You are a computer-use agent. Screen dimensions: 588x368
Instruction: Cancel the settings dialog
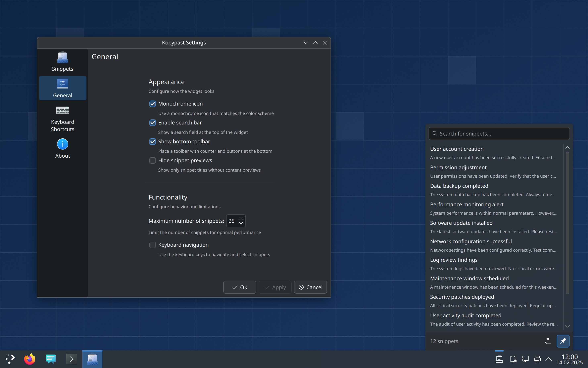[x=310, y=287]
